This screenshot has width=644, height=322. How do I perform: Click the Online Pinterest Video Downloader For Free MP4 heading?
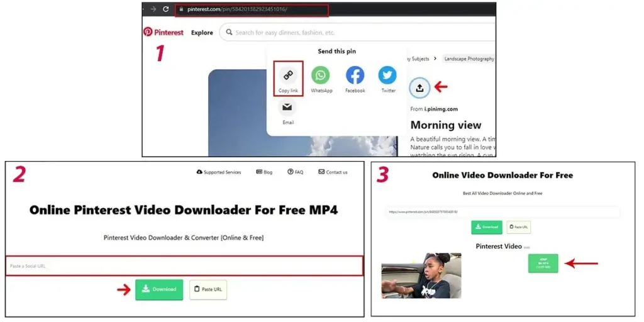(184, 210)
